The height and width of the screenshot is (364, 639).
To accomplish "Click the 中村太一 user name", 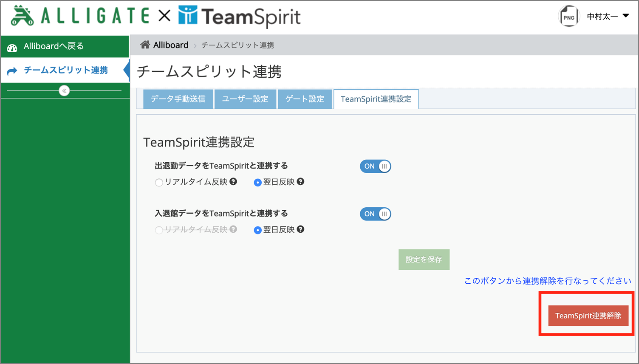I will 602,16.
